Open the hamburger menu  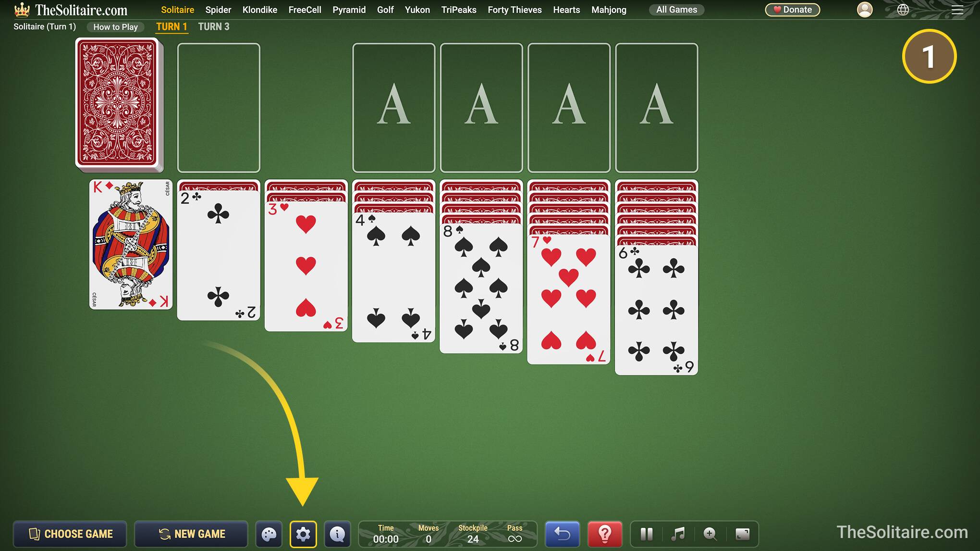[x=957, y=10]
